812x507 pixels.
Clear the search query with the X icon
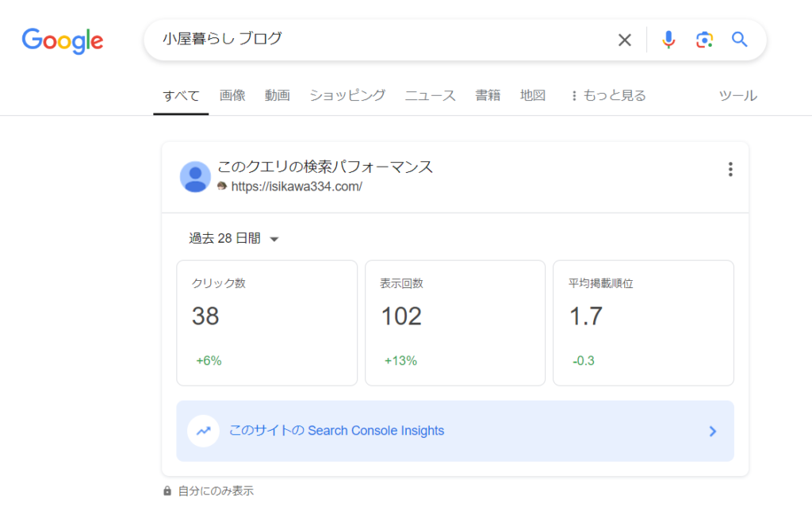625,40
